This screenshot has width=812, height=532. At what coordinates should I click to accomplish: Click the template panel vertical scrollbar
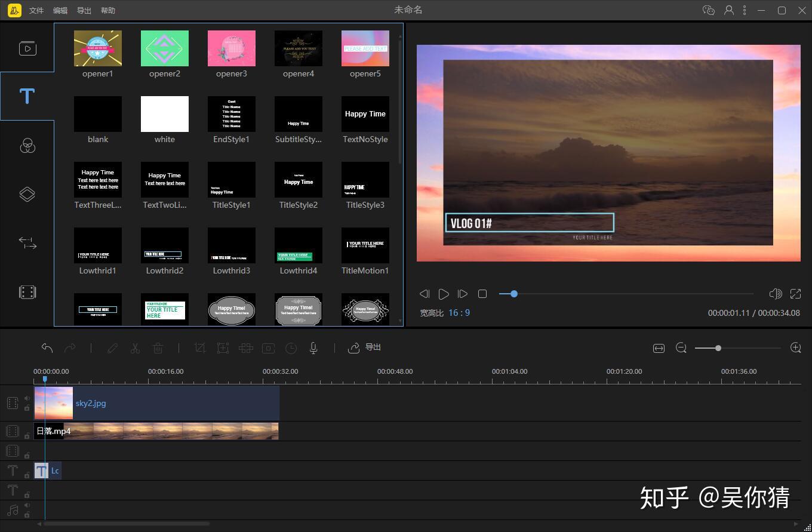point(400,102)
